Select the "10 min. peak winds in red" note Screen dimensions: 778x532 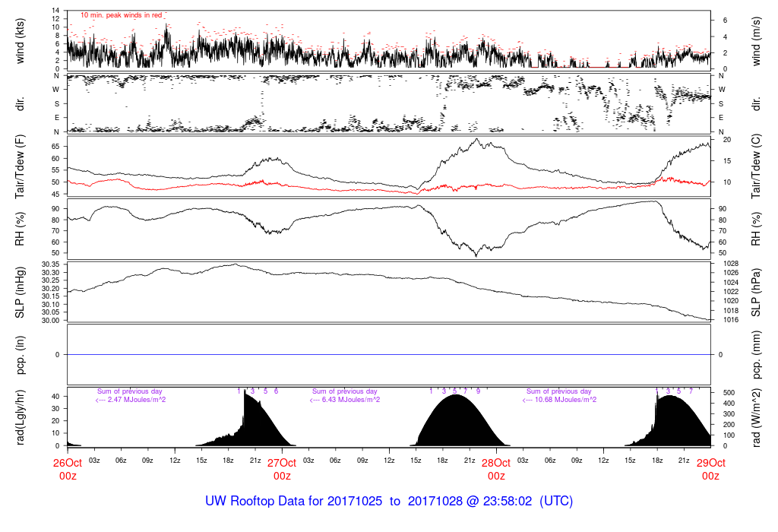click(x=122, y=15)
